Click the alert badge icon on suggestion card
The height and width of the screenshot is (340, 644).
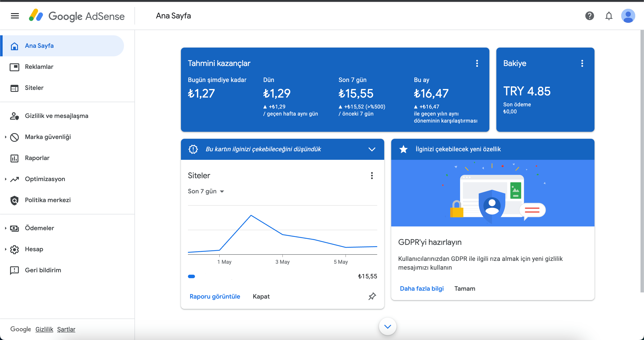193,149
